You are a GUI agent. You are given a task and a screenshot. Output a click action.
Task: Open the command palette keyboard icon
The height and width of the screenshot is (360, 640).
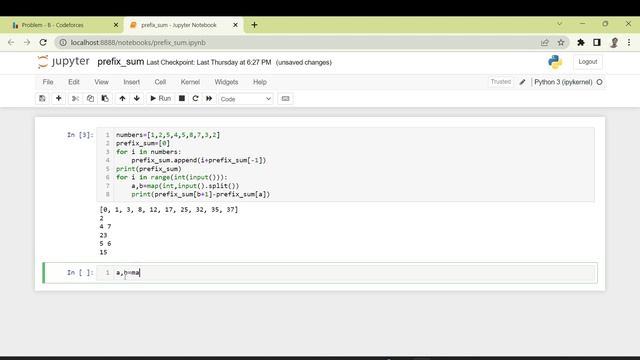pyautogui.click(x=285, y=98)
